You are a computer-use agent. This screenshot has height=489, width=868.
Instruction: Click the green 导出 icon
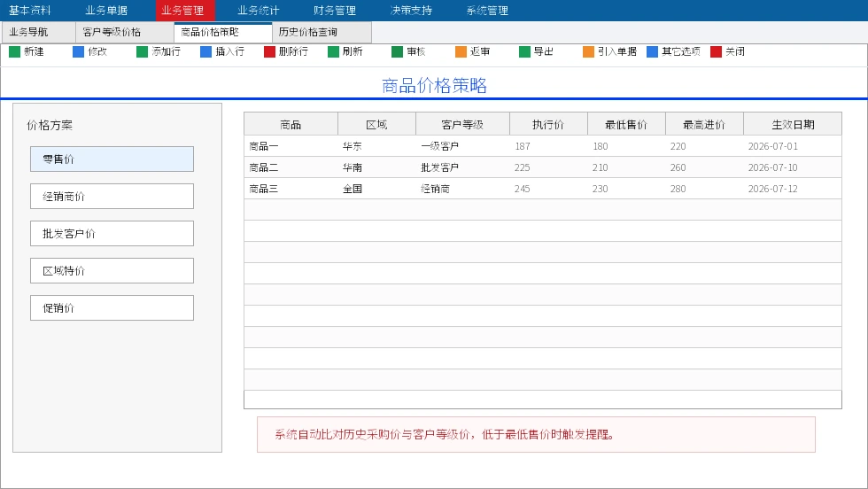click(x=524, y=51)
